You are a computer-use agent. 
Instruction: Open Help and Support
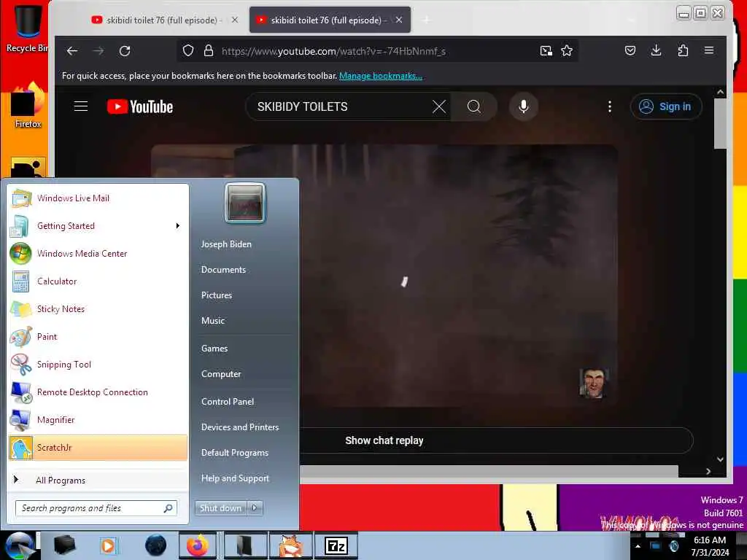coord(236,478)
